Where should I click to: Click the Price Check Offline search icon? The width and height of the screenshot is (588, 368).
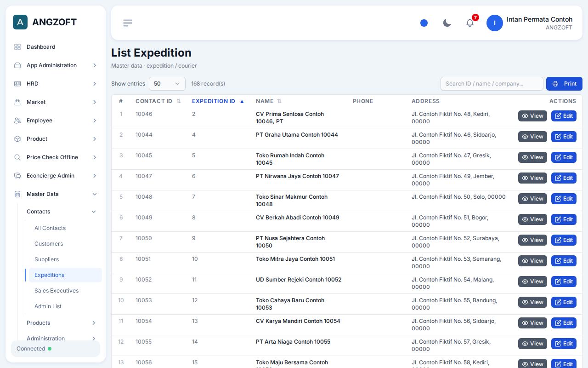[17, 157]
